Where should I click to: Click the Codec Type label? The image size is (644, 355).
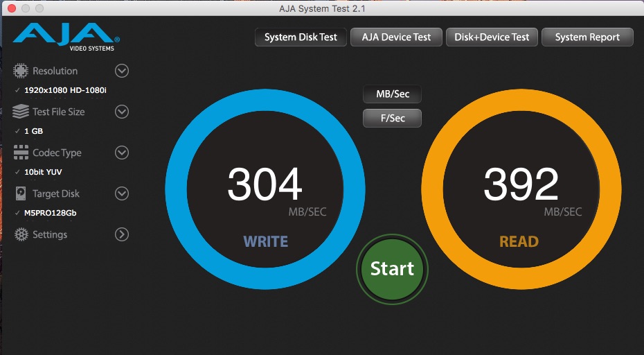57,153
